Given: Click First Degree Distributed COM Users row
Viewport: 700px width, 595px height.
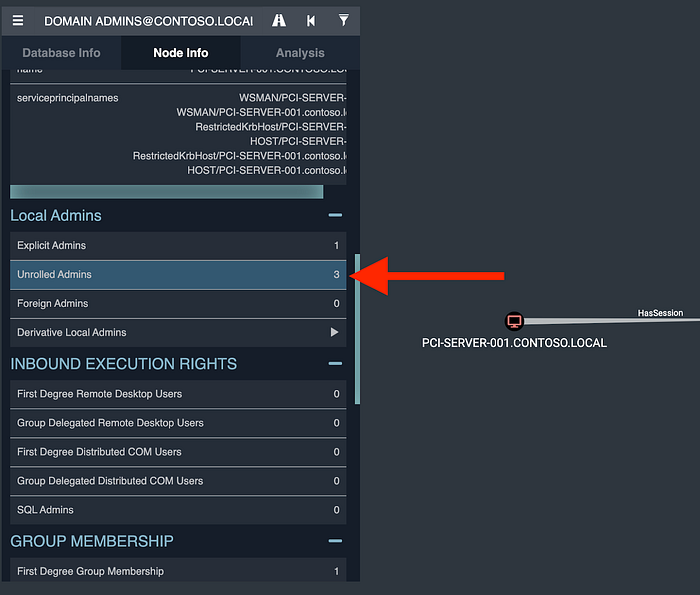Looking at the screenshot, I should tap(178, 452).
